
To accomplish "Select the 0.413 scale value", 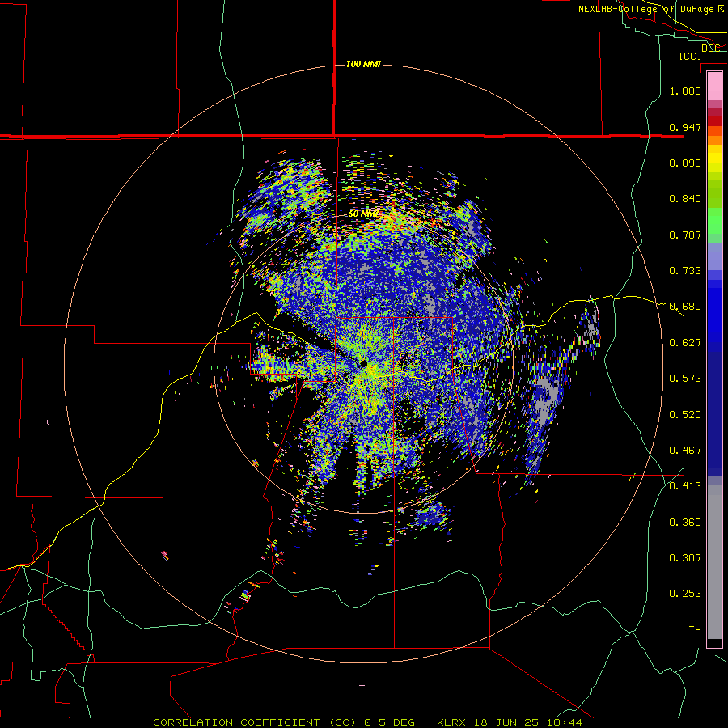I will [685, 486].
